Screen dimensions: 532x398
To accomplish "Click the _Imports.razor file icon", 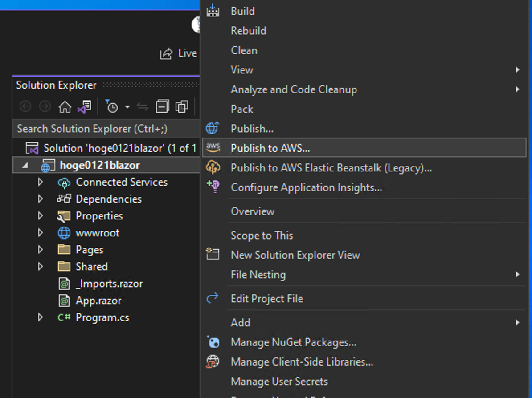I will [x=64, y=284].
